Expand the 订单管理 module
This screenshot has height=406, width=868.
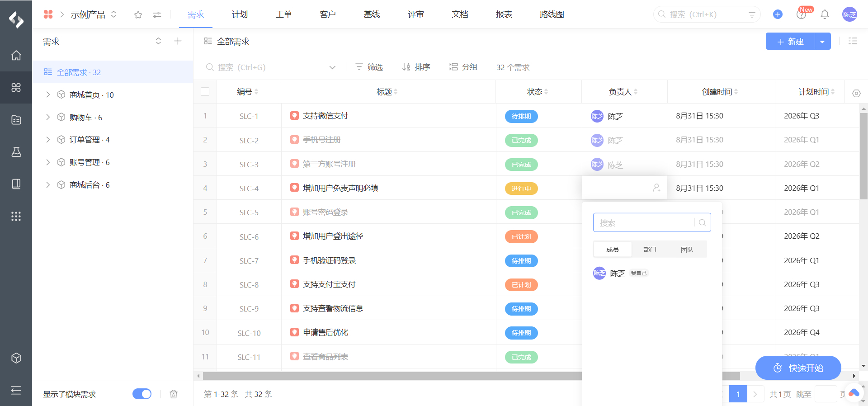point(48,140)
